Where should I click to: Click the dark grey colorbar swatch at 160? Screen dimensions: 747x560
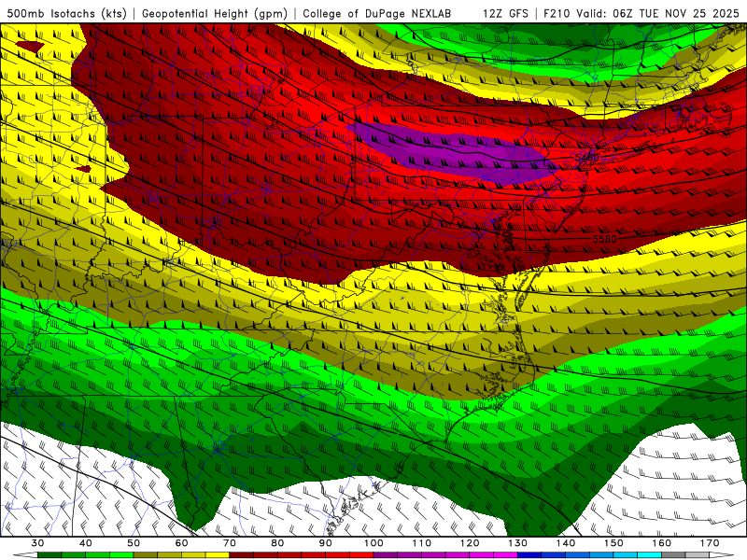coord(674,555)
